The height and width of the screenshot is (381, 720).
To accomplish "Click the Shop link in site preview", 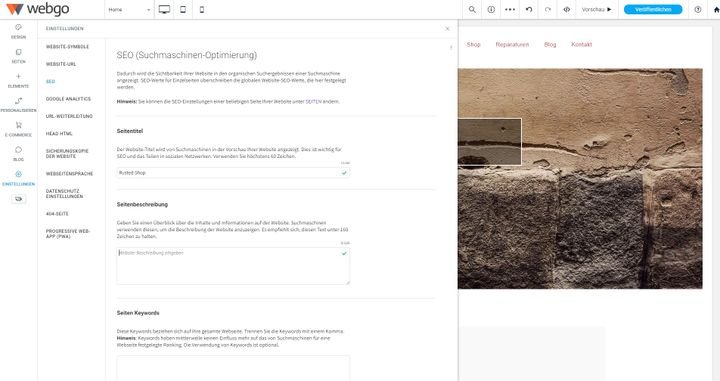I will (x=473, y=45).
